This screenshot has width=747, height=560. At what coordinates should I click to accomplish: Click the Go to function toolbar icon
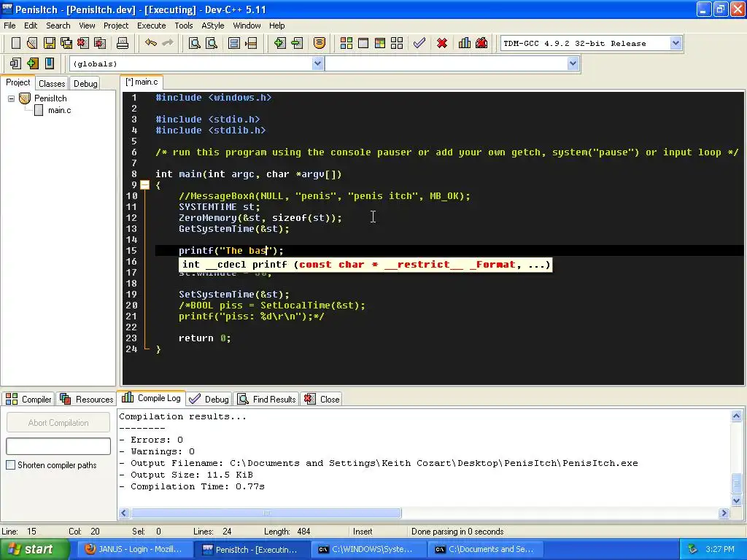pyautogui.click(x=234, y=43)
